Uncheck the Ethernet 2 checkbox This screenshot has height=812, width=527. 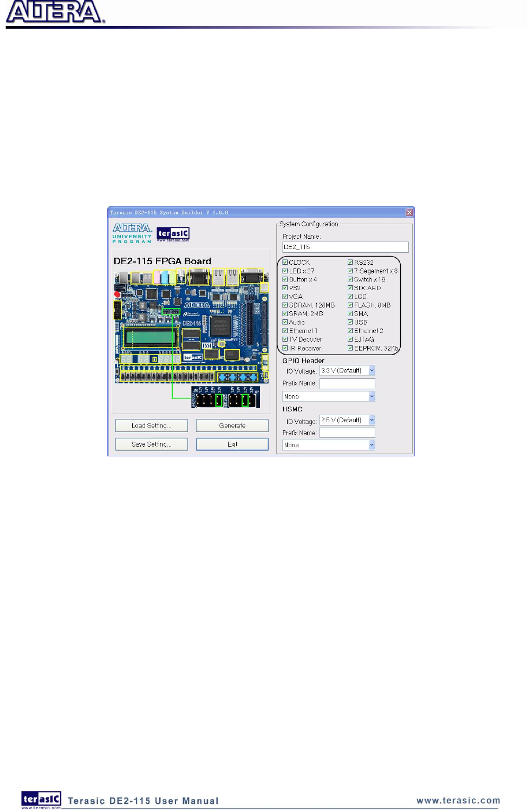(x=350, y=331)
